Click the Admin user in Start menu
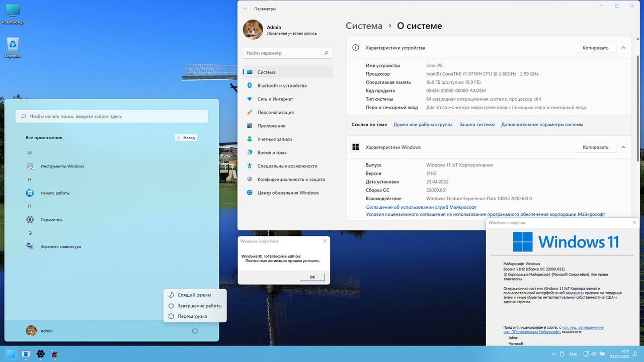The image size is (644, 362). point(39,331)
